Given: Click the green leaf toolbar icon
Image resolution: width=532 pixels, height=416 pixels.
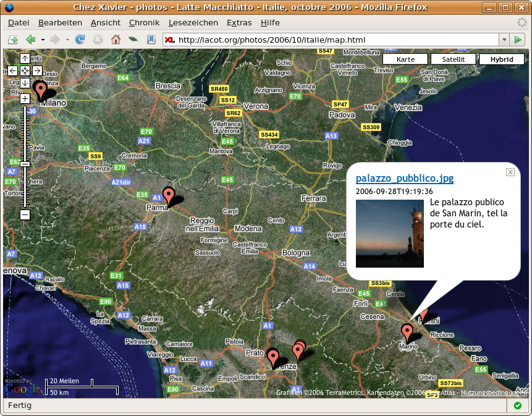Looking at the screenshot, I should coord(133,40).
